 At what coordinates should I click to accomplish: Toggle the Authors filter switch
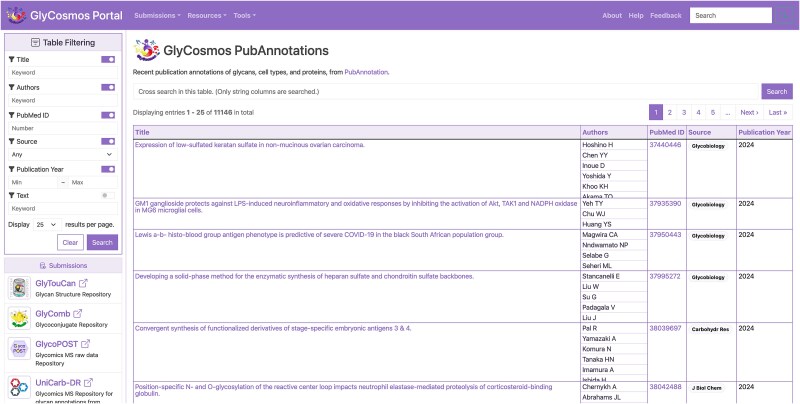[x=108, y=87]
